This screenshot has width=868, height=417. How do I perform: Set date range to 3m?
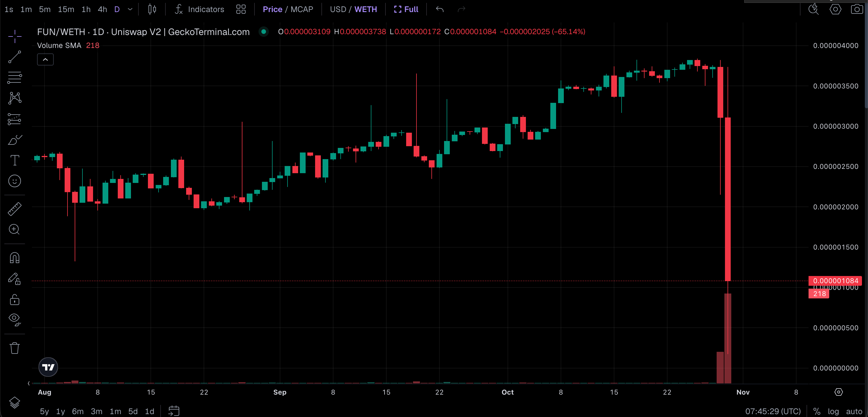(x=97, y=411)
